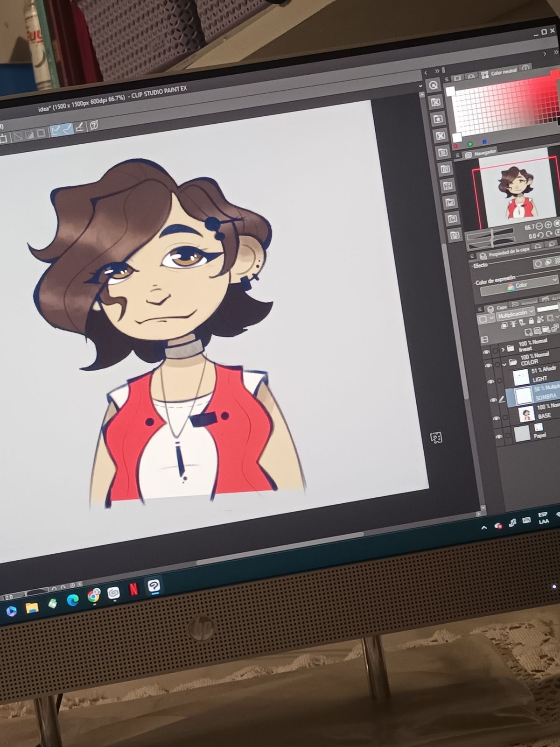The height and width of the screenshot is (747, 560).
Task: Switch to the Historial tab
Action: tap(524, 303)
